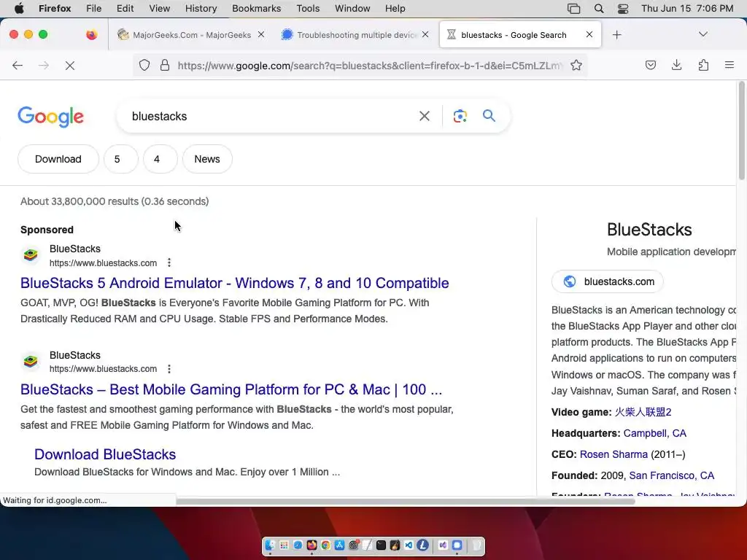Image resolution: width=747 pixels, height=560 pixels.
Task: Open the Help menu
Action: [x=395, y=9]
